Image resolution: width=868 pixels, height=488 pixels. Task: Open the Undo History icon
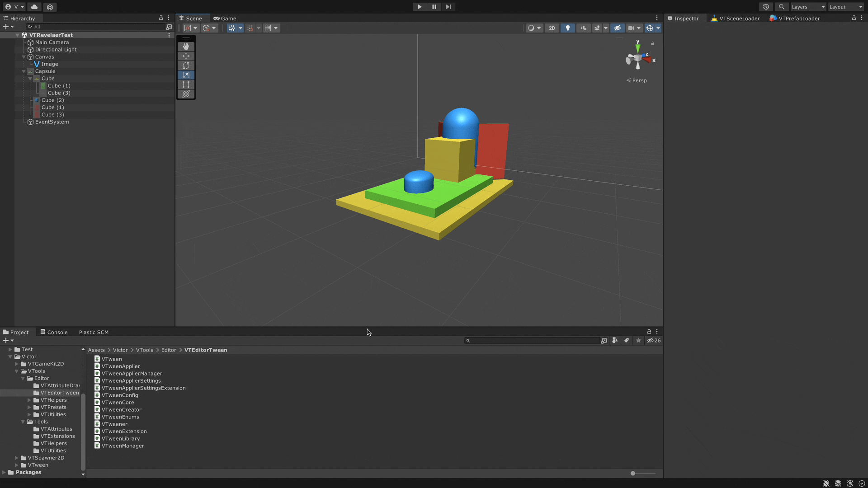point(766,7)
